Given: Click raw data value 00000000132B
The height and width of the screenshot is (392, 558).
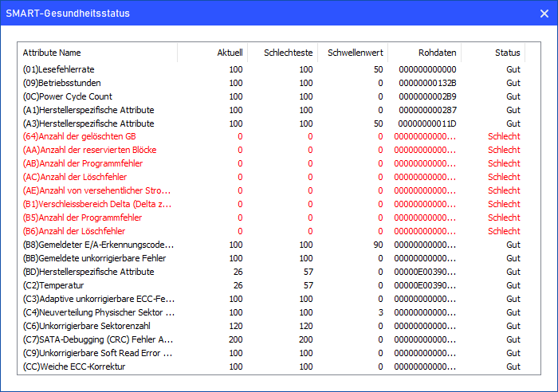Looking at the screenshot, I should 427,83.
